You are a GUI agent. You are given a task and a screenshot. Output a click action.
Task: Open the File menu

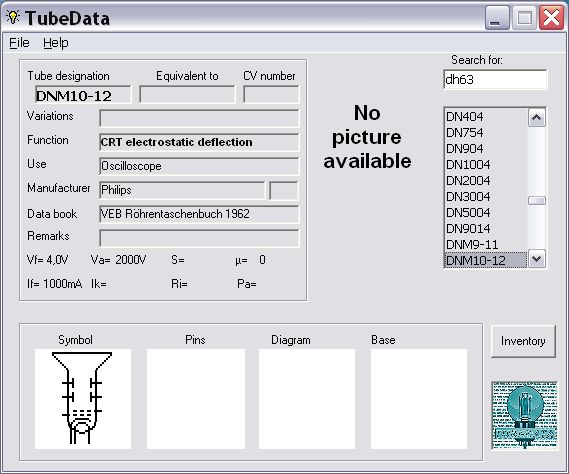(19, 43)
